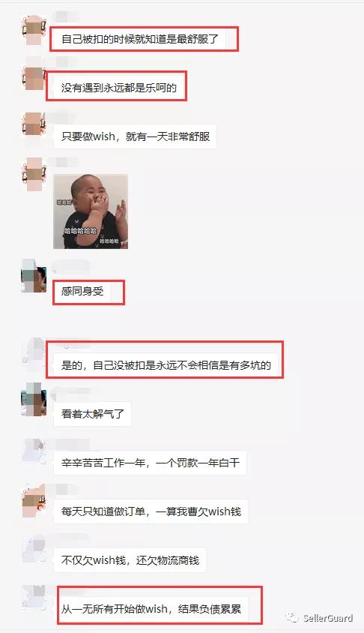
Task: Select the '感同身受' message bubble
Action: click(x=82, y=291)
